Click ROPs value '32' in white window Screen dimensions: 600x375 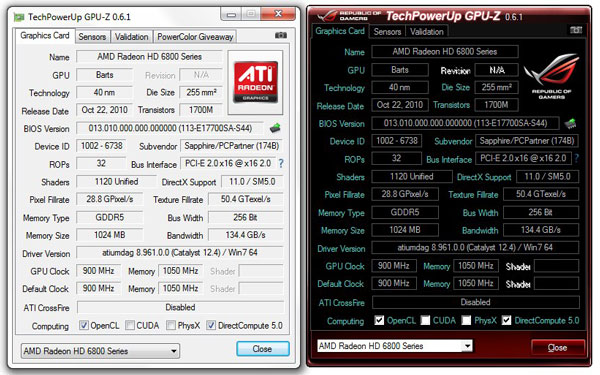[101, 163]
